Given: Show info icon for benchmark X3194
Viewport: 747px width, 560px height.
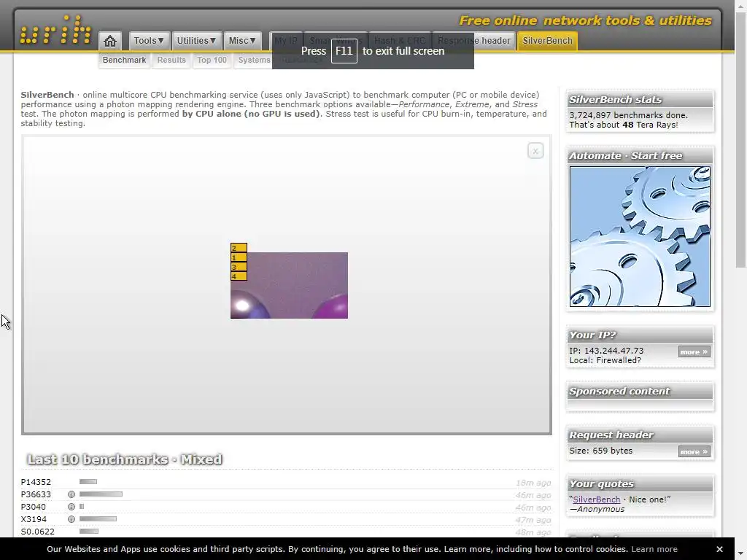Looking at the screenshot, I should 71,519.
